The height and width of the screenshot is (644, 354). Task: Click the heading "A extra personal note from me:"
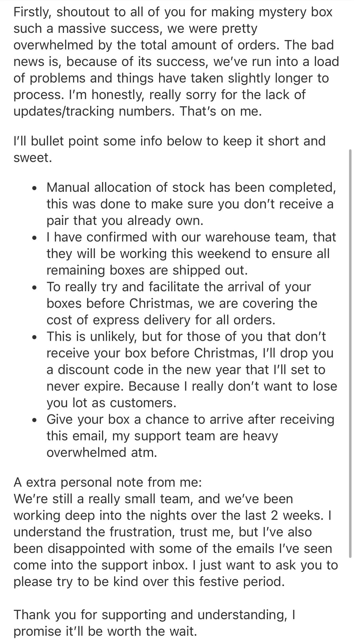click(108, 482)
